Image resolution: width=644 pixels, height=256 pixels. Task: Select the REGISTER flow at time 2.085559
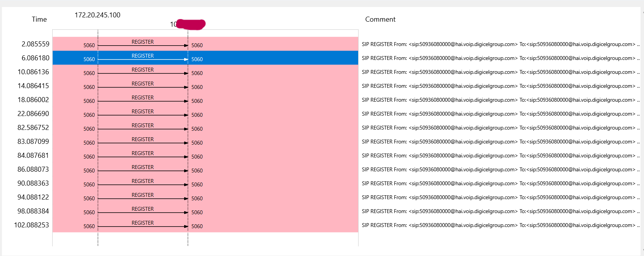pyautogui.click(x=205, y=44)
